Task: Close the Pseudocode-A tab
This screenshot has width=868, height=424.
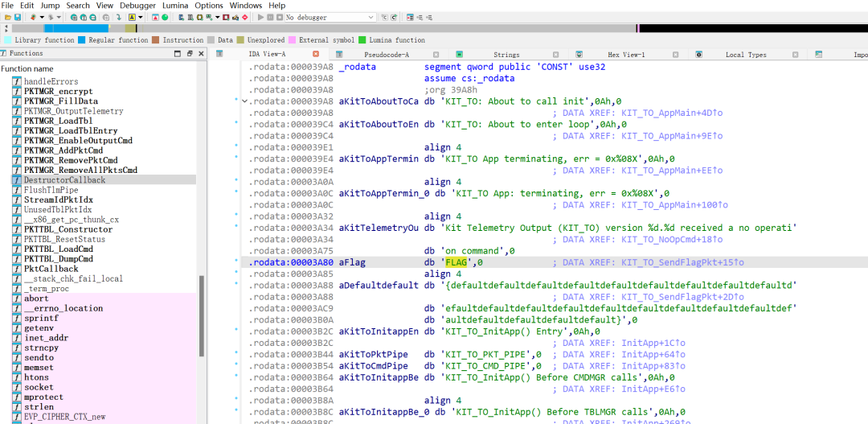Action: tap(436, 55)
